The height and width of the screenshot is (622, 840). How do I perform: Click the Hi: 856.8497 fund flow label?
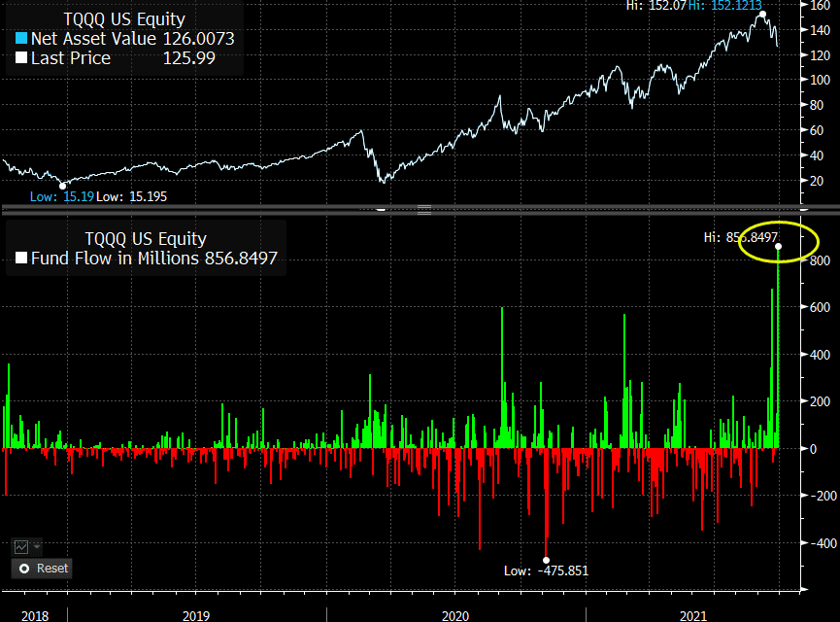point(740,237)
